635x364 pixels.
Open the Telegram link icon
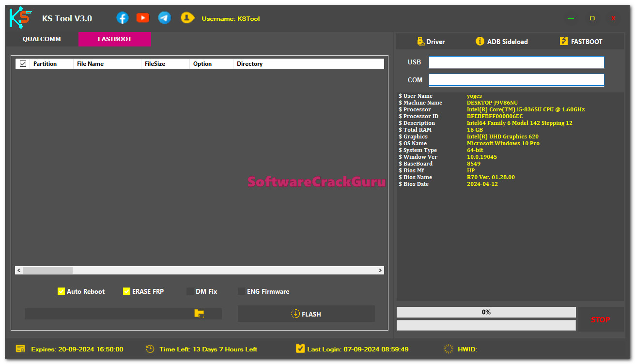click(165, 18)
